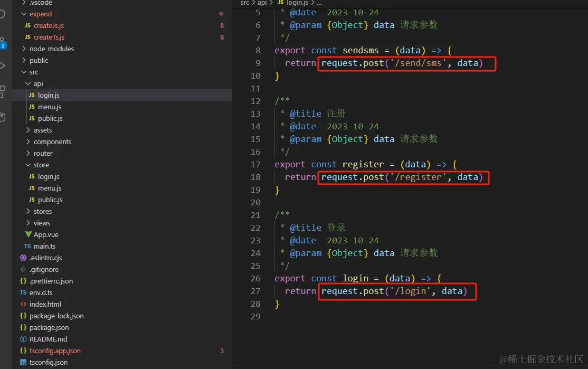The height and width of the screenshot is (369, 588).
Task: Click the JS icon of public.js under api
Action: coord(32,118)
